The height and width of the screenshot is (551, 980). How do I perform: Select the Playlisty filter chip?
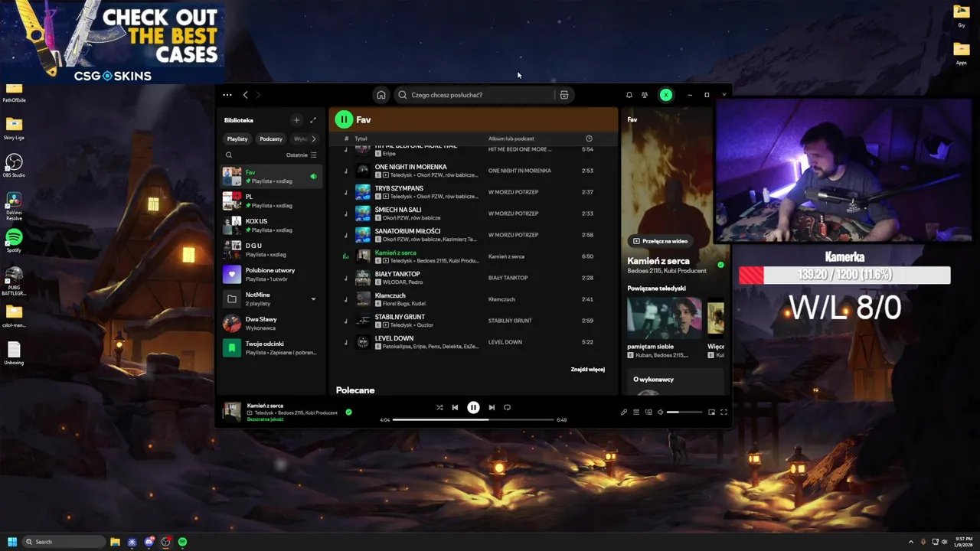coord(237,139)
